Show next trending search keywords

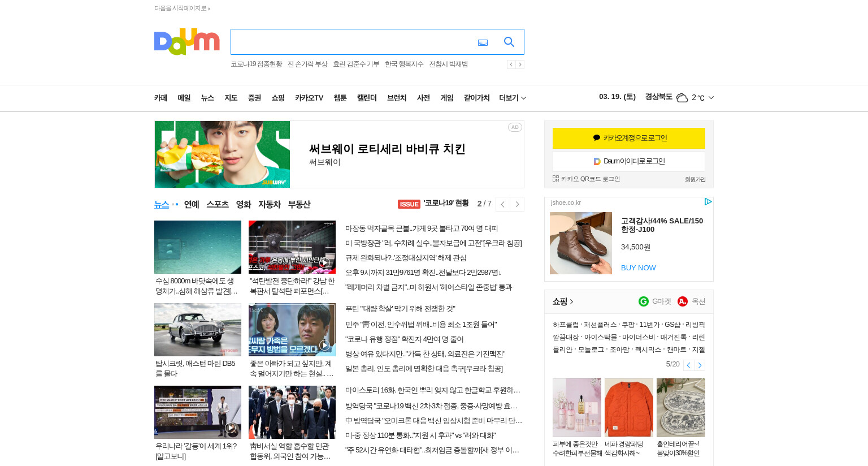(x=520, y=64)
